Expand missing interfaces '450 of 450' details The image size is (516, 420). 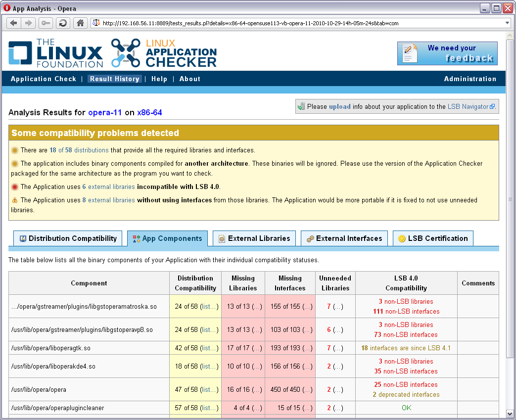[307, 389]
